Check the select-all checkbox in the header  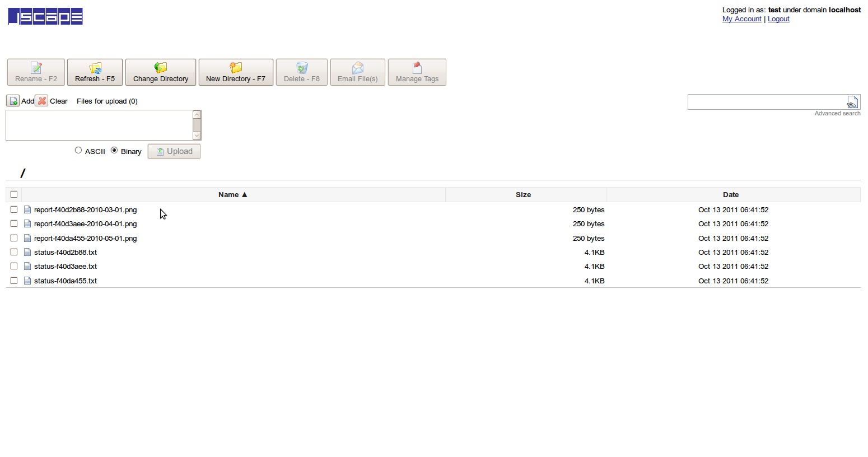pos(13,194)
